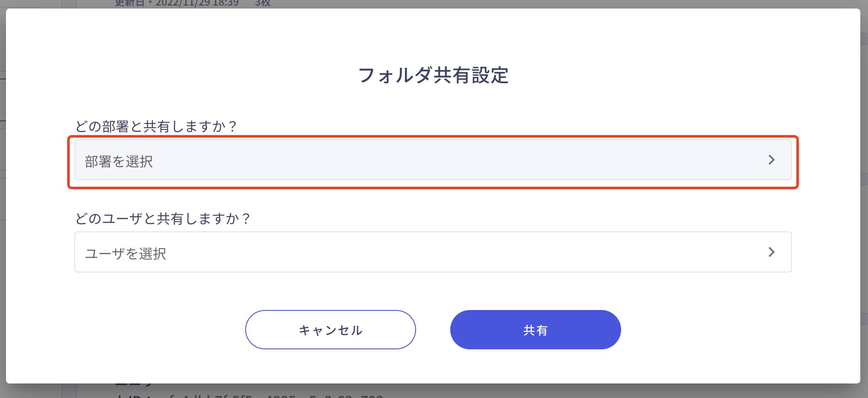Image resolution: width=868 pixels, height=398 pixels.
Task: Click blank area between キャンセル and 共有 buttons
Action: (x=433, y=330)
